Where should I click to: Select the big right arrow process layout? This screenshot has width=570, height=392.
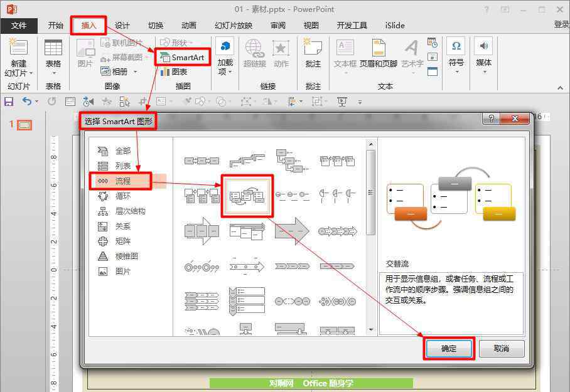coord(292,231)
